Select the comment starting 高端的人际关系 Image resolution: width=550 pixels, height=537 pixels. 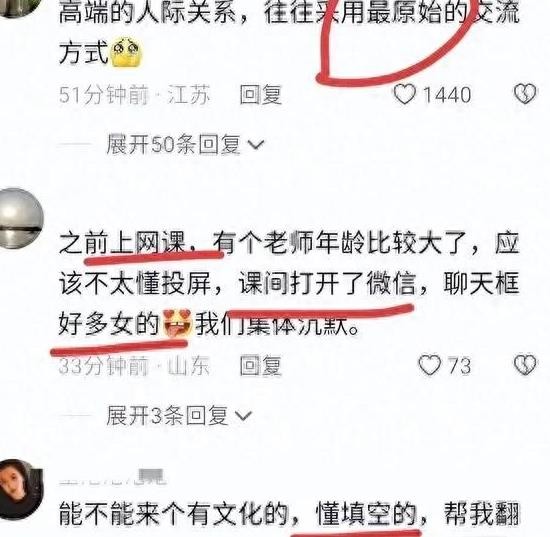(x=289, y=33)
